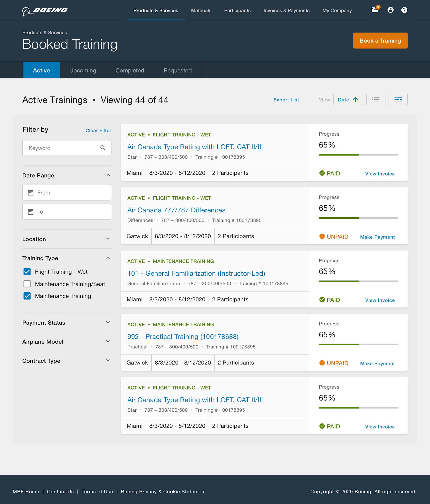The image size is (430, 504).
Task: Go to Participants in the top navigation
Action: [x=237, y=11]
